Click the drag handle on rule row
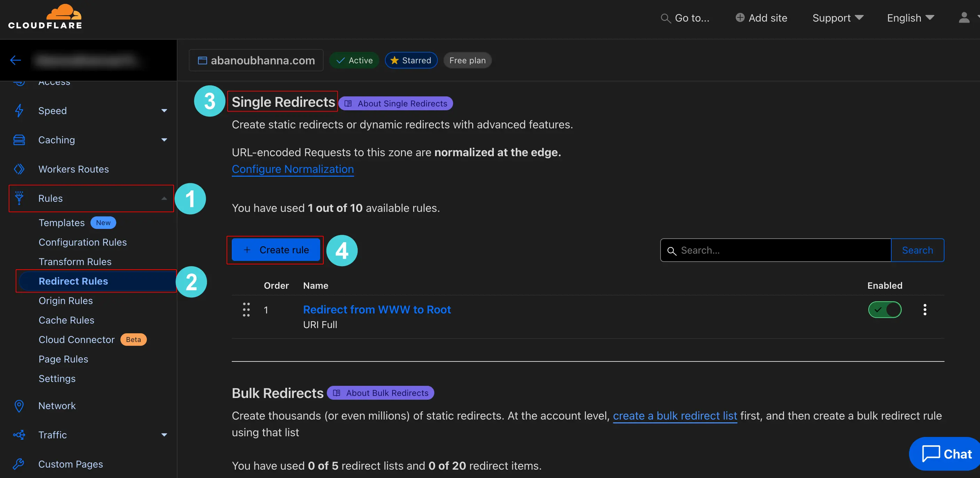 pyautogui.click(x=246, y=310)
